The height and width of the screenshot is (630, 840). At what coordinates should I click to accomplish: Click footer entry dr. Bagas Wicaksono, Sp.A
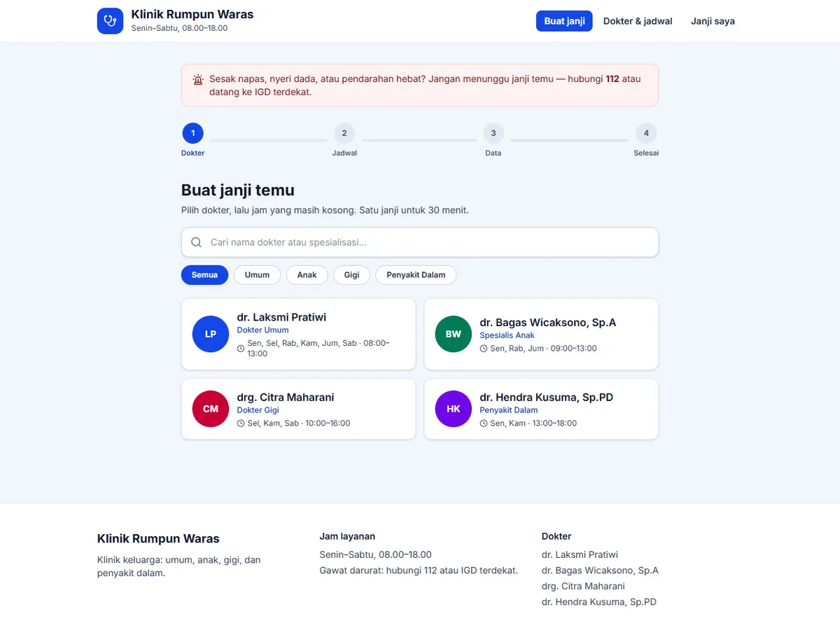pyautogui.click(x=600, y=570)
